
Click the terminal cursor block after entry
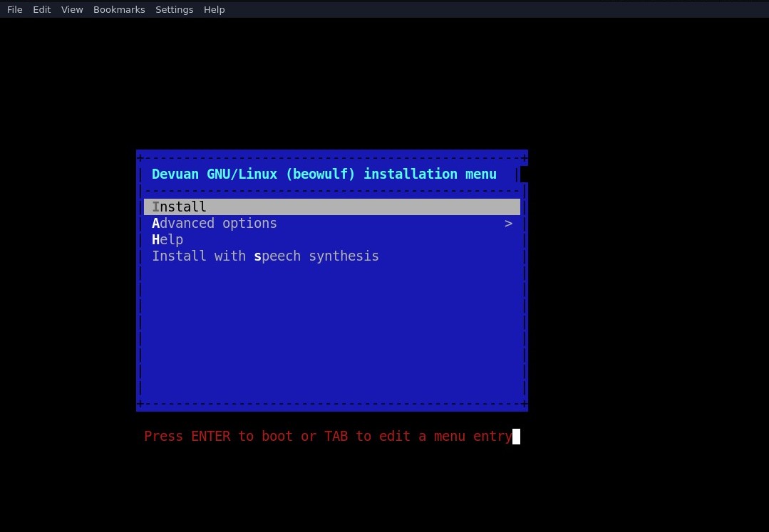click(517, 437)
